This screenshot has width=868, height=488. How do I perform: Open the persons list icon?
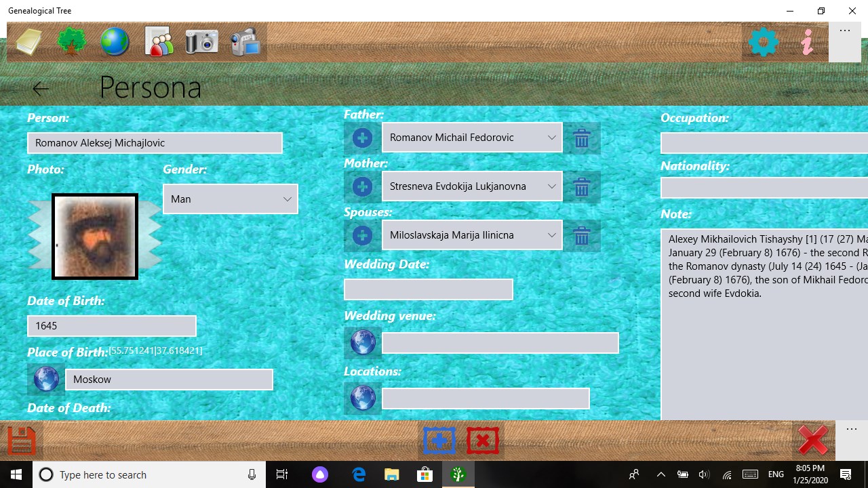(159, 42)
